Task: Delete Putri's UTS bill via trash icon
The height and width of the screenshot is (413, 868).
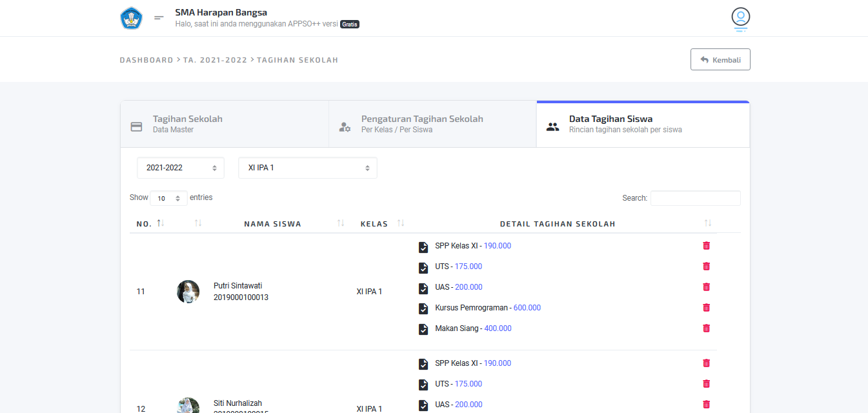Action: click(706, 267)
